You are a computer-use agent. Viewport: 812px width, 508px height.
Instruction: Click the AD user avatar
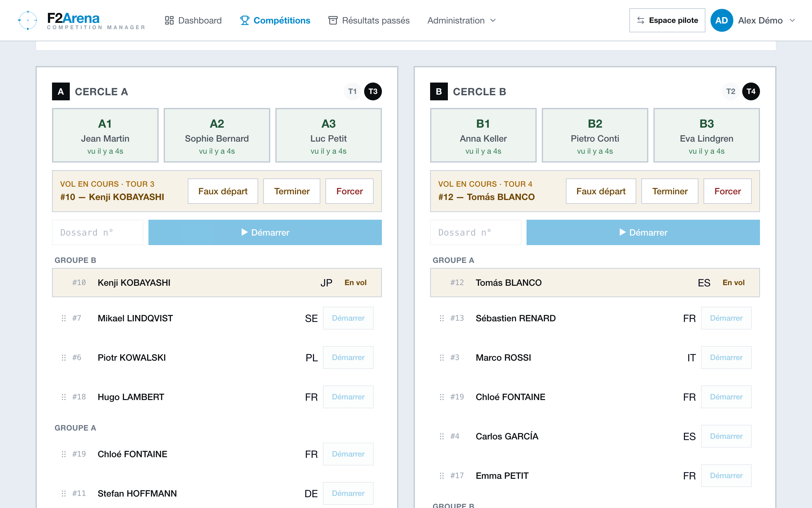coord(721,21)
